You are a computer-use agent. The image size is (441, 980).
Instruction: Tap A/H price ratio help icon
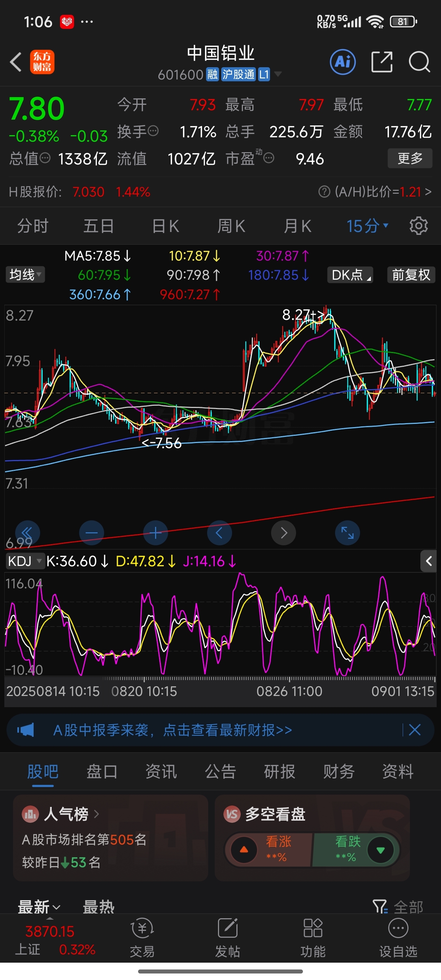point(324,192)
